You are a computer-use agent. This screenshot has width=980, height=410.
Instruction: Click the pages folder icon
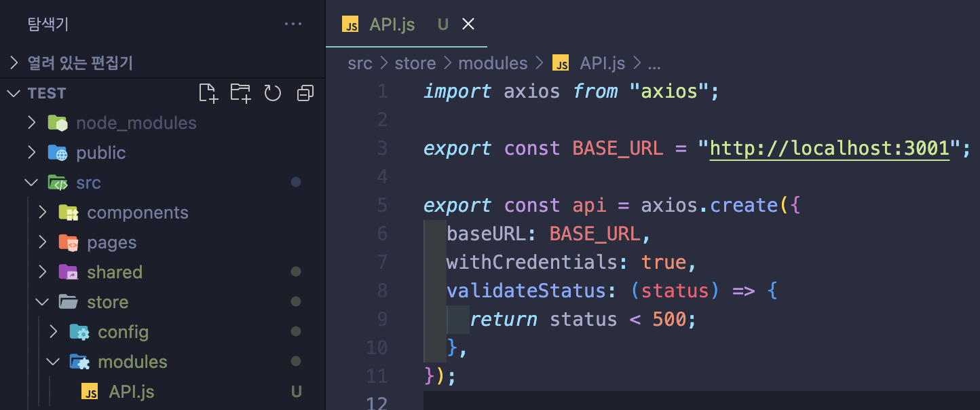69,242
